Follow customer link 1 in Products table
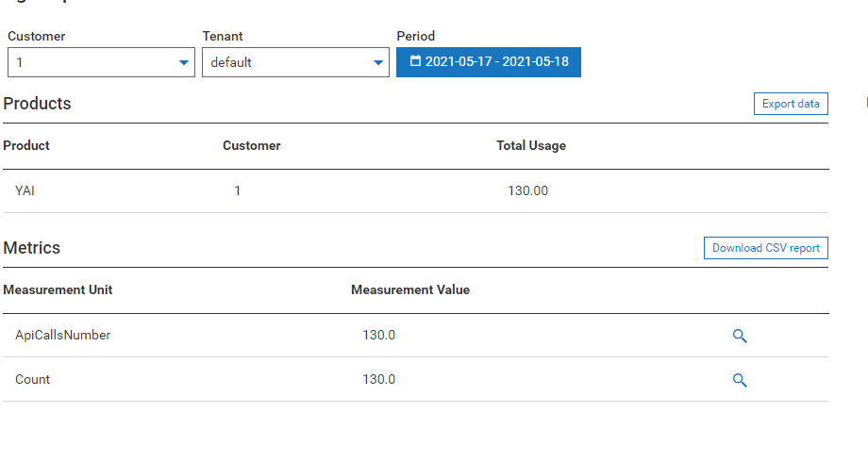Viewport: 868px width, 462px height. [x=238, y=190]
